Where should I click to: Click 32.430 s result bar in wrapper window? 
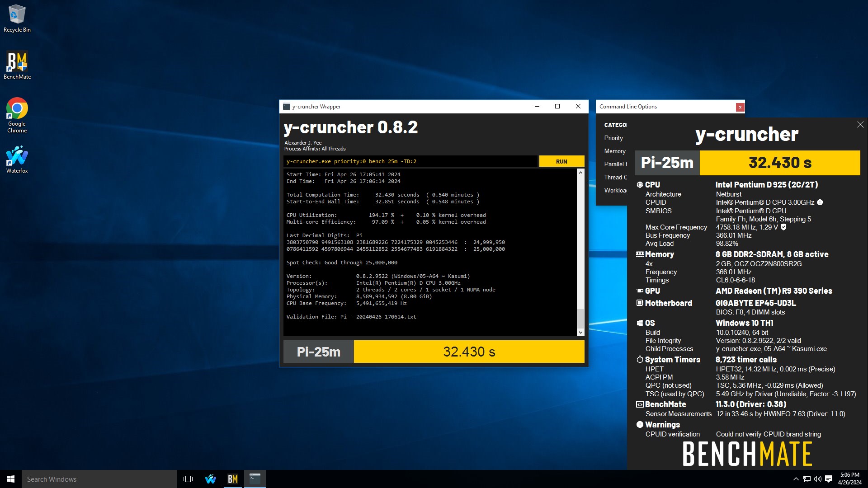pos(469,352)
